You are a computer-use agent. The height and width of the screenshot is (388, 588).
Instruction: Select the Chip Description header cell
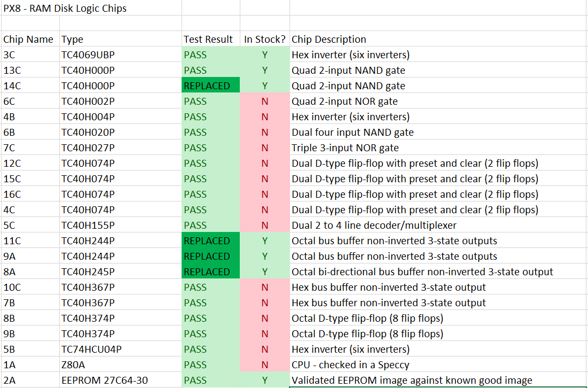point(439,39)
